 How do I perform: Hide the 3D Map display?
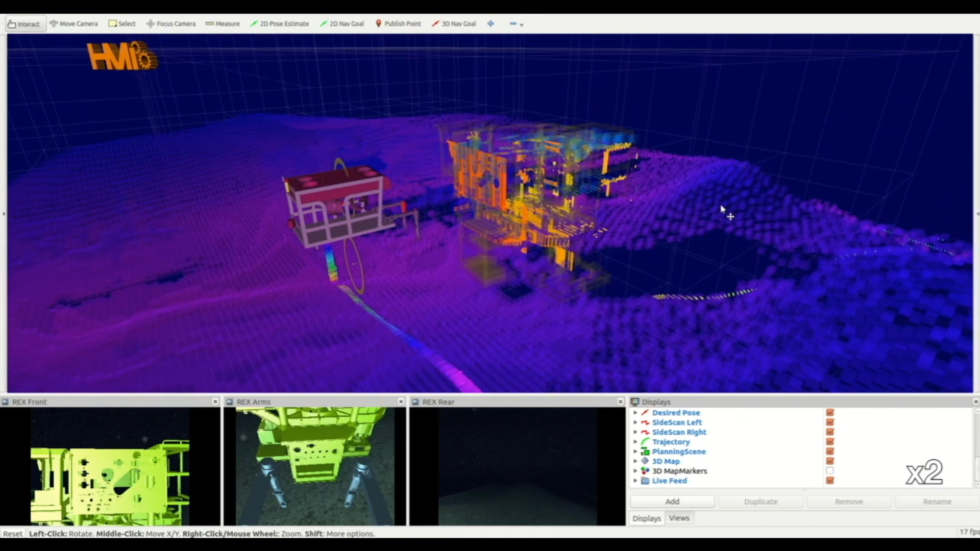[x=830, y=461]
